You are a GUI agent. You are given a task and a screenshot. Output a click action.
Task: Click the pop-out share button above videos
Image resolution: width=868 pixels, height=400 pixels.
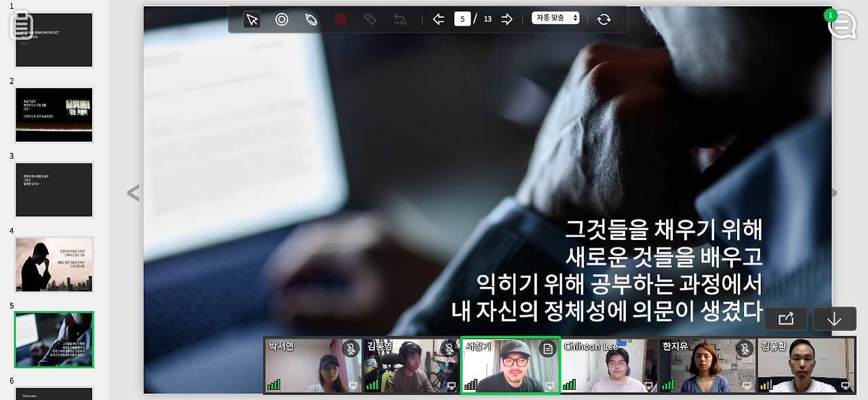(786, 319)
